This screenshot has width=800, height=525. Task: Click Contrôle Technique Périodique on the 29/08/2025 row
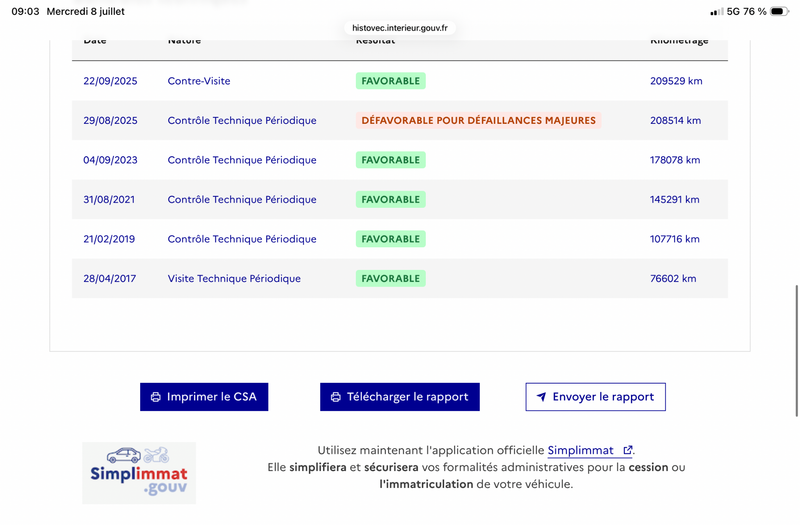tap(242, 120)
